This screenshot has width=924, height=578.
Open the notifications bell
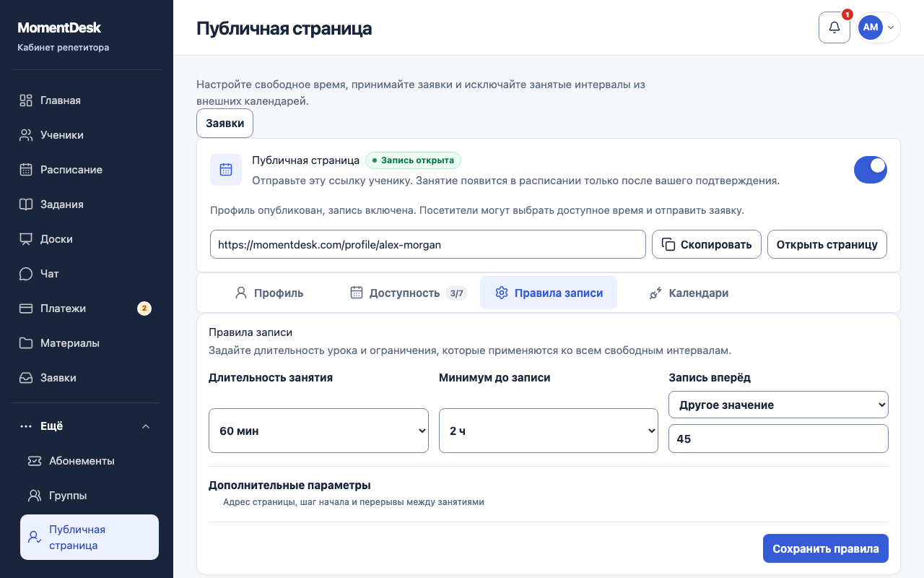pos(834,27)
